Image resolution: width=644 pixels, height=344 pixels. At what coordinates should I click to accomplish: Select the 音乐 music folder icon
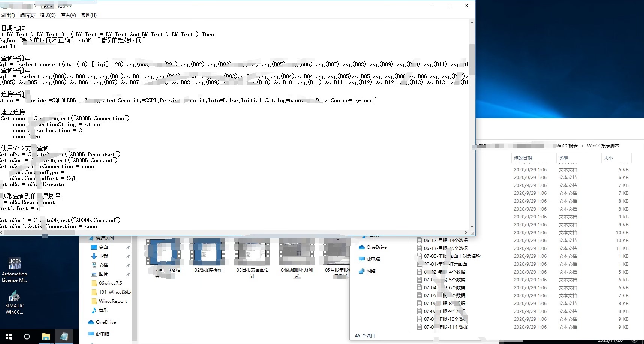point(94,310)
